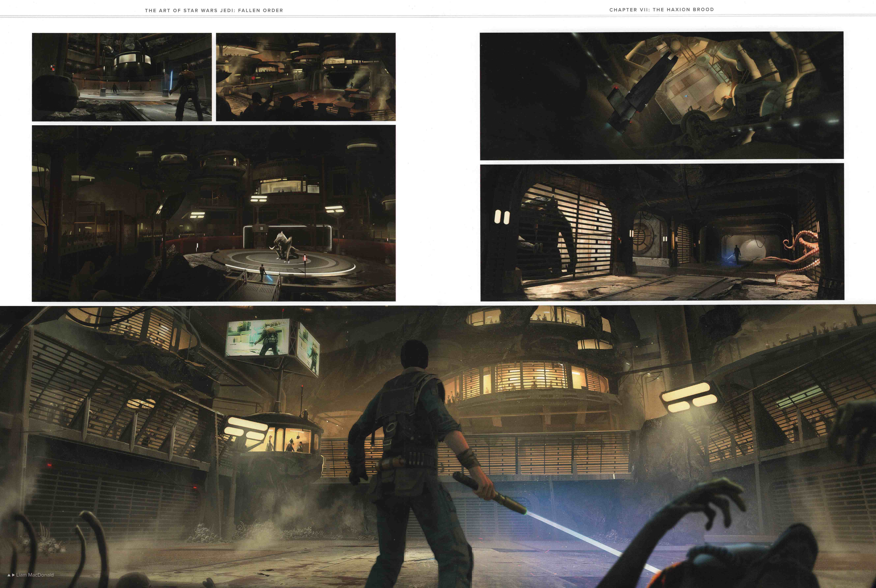Viewport: 876px width, 588px height.
Task: Open the smoky arena crowd concept image
Action: pyautogui.click(x=306, y=77)
